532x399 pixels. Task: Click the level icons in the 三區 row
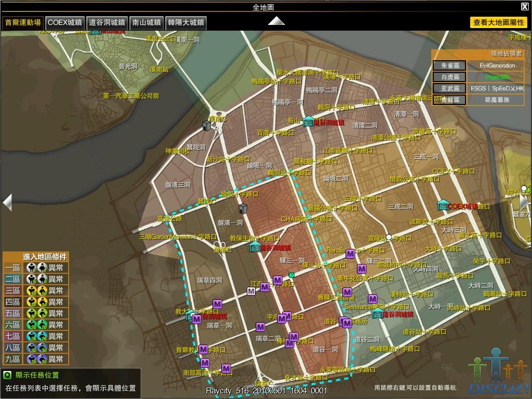click(37, 290)
